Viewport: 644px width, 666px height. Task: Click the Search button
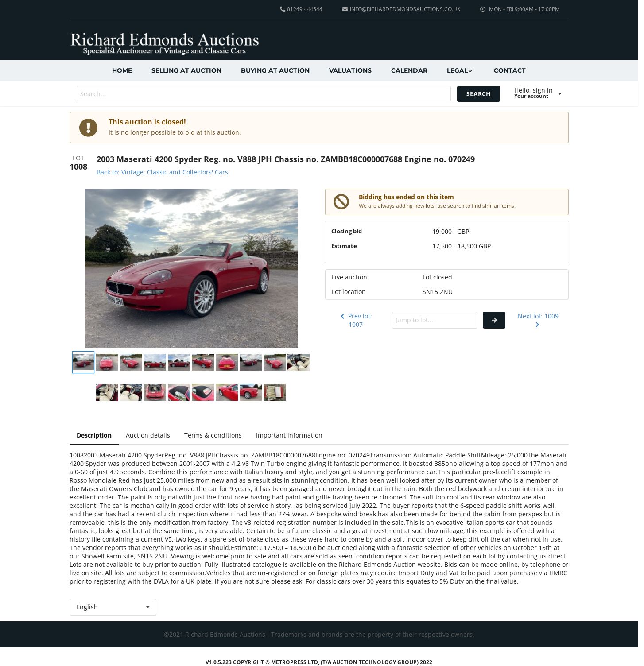[478, 94]
